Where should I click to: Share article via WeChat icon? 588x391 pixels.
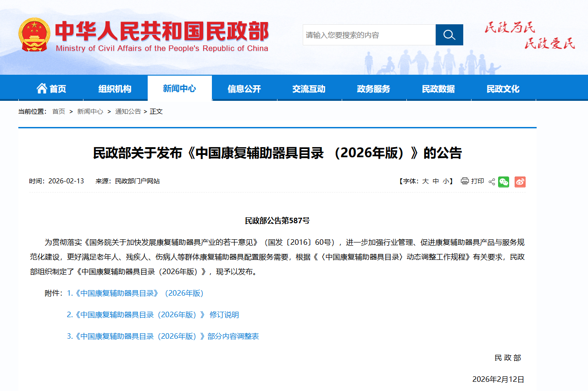click(504, 182)
